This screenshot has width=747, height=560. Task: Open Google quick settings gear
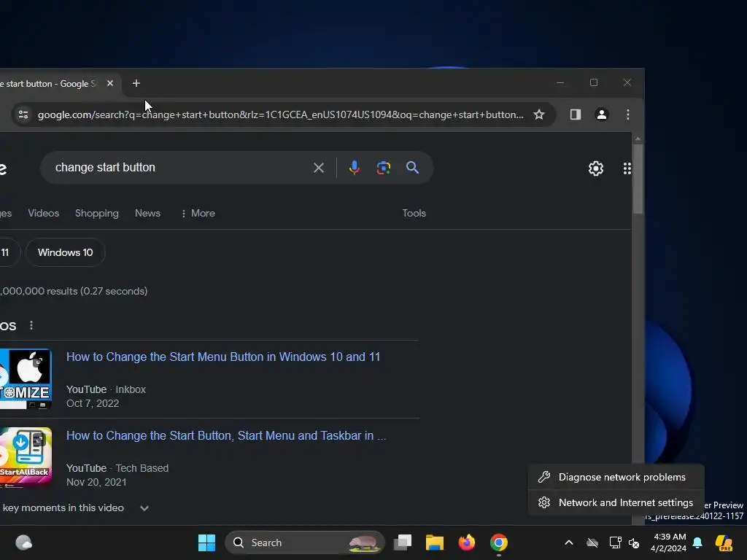click(595, 168)
